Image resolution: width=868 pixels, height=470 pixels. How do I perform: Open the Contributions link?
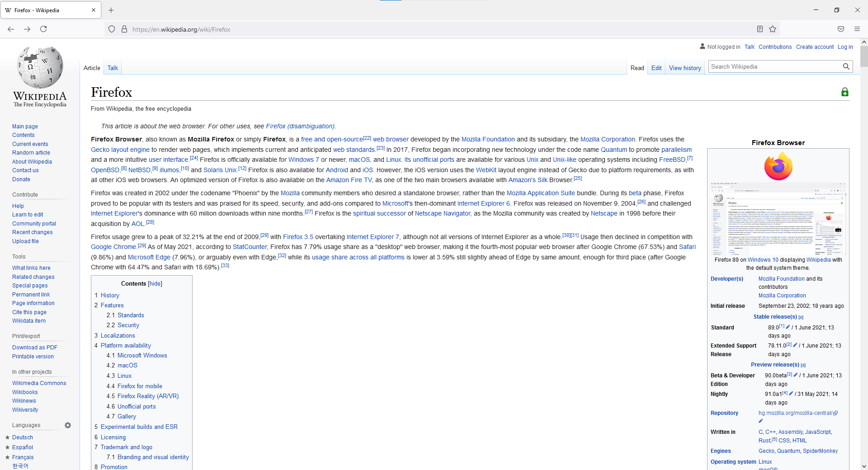(775, 47)
